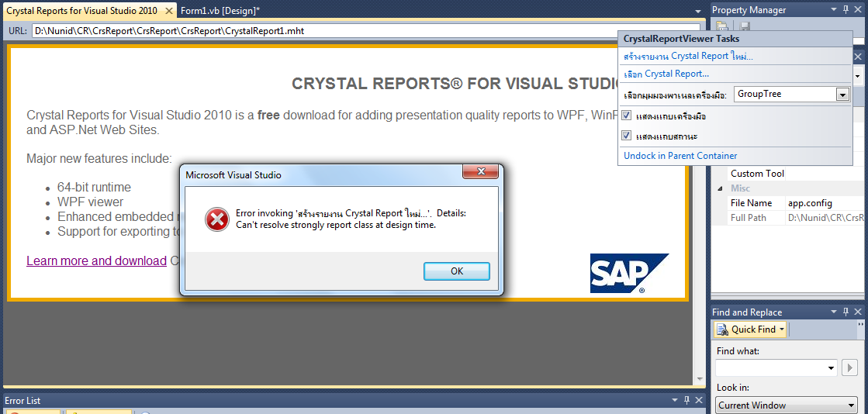This screenshot has height=414, width=868.
Task: Open the Quick Find mode dropdown arrow
Action: pyautogui.click(x=782, y=329)
